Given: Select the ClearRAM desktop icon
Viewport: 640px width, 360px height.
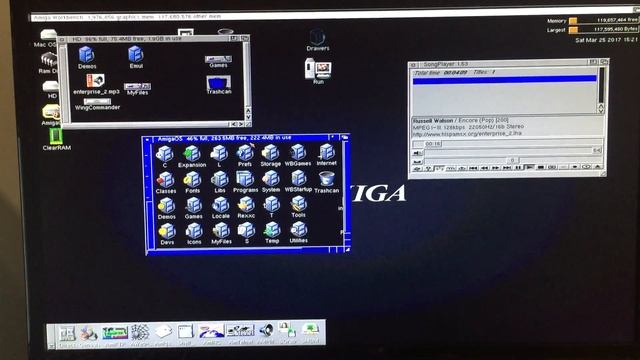Looking at the screenshot, I should [56, 140].
